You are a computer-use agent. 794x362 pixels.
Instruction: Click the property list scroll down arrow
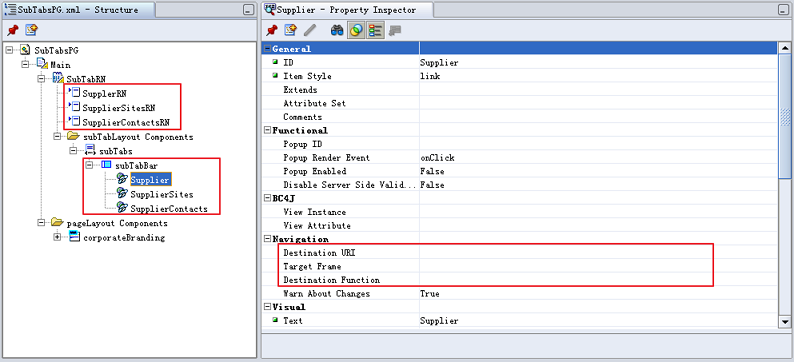(x=784, y=321)
